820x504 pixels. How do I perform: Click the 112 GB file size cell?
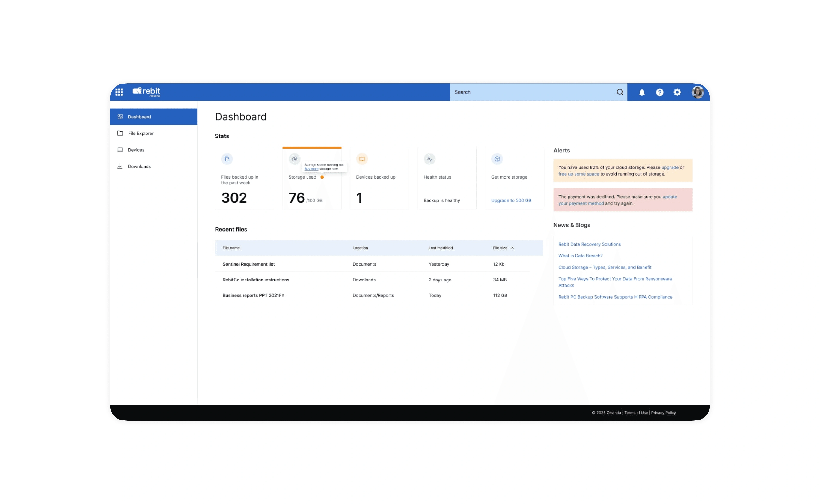[x=500, y=295]
